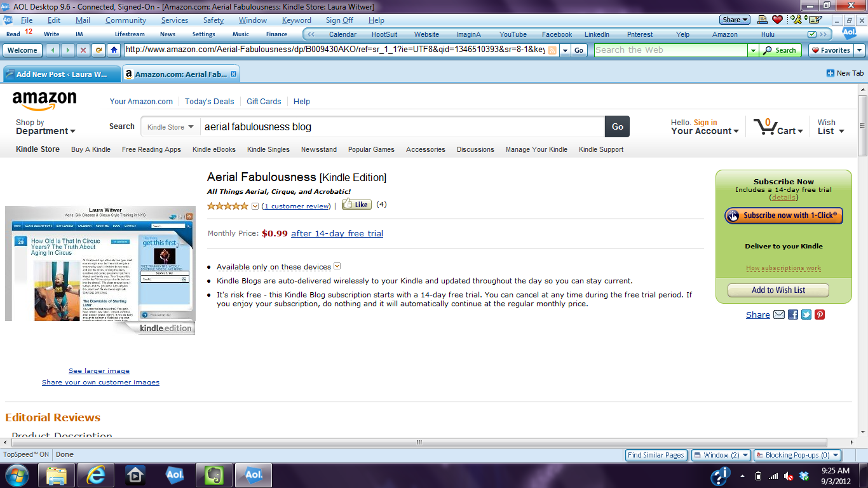Image resolution: width=868 pixels, height=488 pixels.
Task: Click Subscribe now with 1-Click button
Action: pyautogui.click(x=783, y=215)
